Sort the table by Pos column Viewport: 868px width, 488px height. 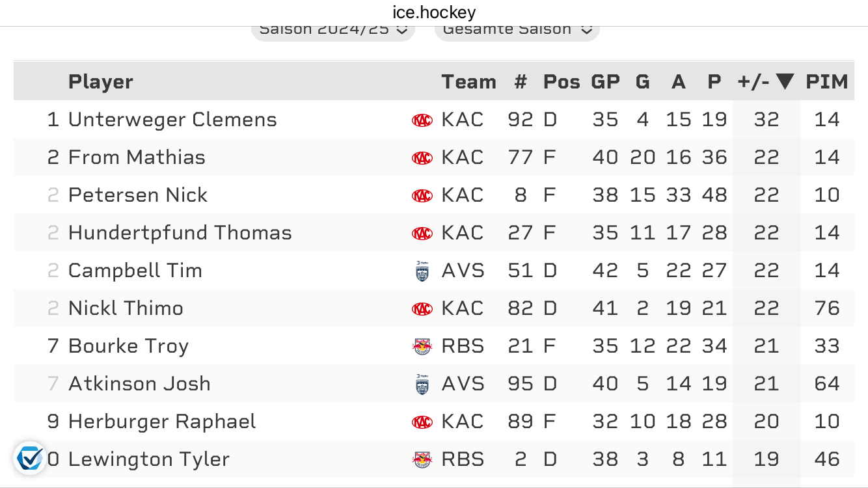pyautogui.click(x=562, y=81)
